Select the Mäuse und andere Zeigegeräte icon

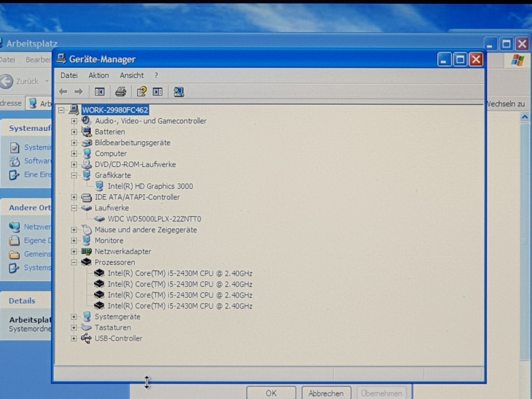[x=86, y=229]
